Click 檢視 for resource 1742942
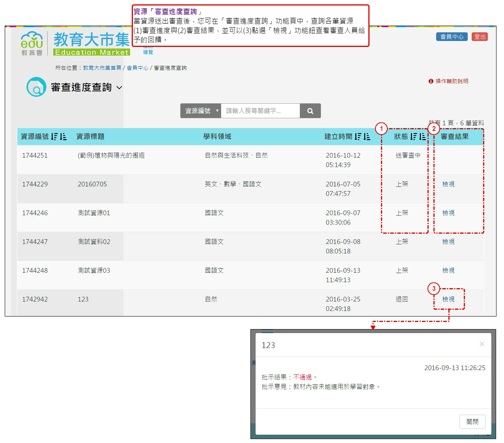504x443 pixels. 448,299
